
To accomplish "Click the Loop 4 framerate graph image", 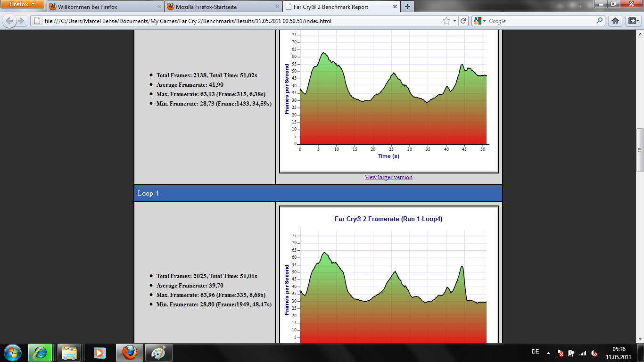I will 389,276.
